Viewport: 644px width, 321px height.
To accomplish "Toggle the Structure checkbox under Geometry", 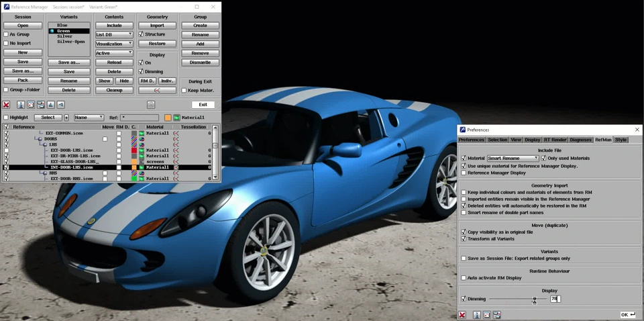I will [141, 34].
